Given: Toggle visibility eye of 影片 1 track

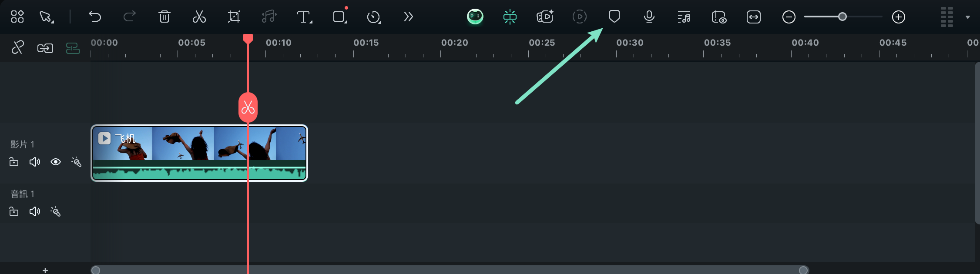Looking at the screenshot, I should coord(55,162).
